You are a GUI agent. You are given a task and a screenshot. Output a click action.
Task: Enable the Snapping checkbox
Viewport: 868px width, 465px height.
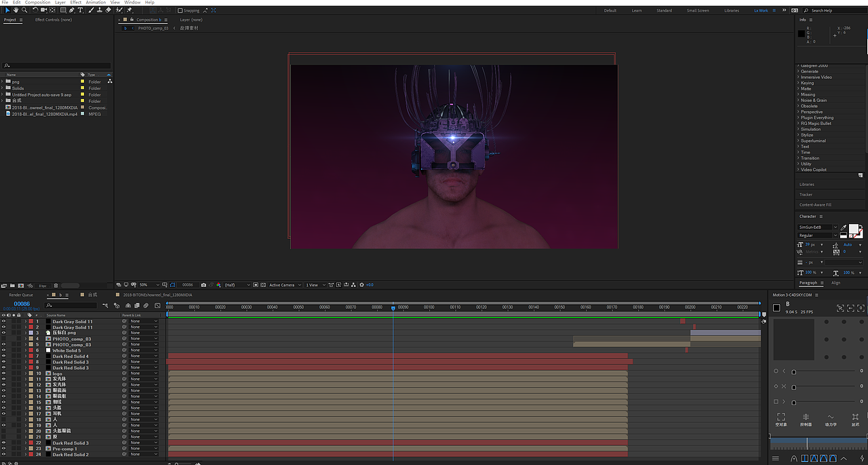(180, 10)
